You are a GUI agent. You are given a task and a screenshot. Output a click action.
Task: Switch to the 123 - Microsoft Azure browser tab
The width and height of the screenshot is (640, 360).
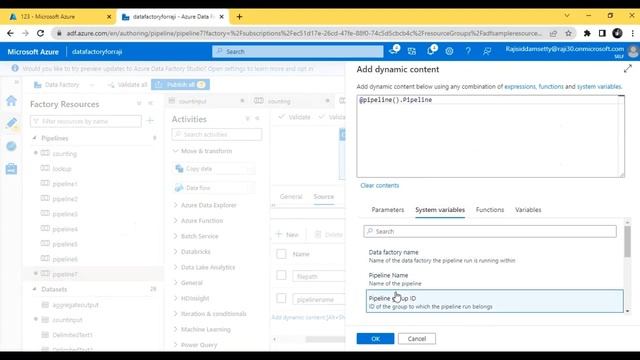pyautogui.click(x=57, y=17)
